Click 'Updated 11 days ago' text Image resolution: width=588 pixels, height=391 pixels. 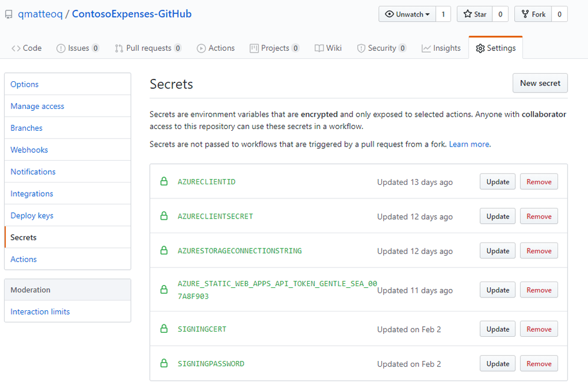point(415,290)
